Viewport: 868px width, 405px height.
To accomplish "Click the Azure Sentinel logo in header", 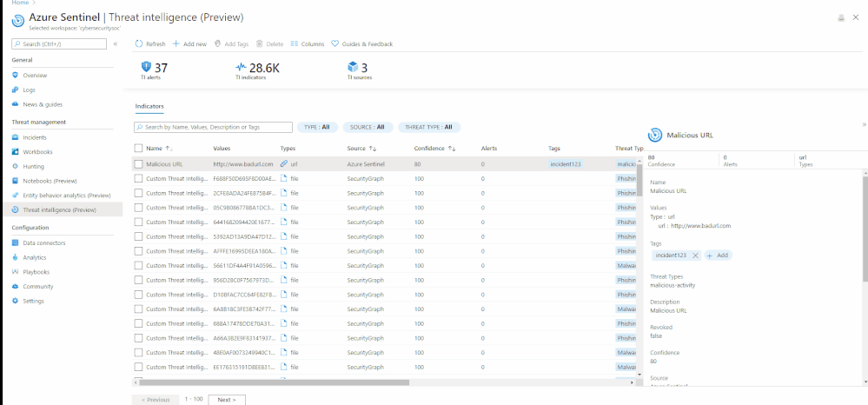I will [17, 21].
